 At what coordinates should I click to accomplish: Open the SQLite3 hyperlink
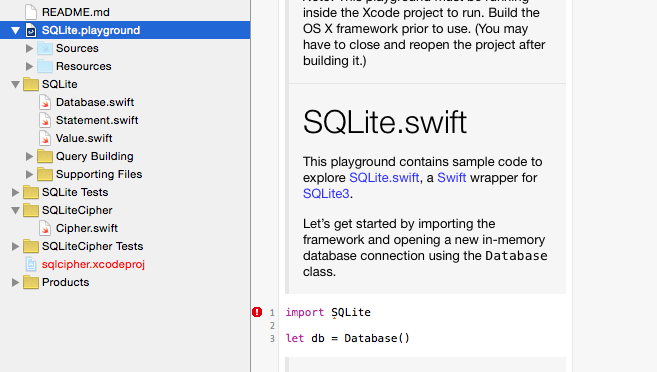click(x=326, y=194)
